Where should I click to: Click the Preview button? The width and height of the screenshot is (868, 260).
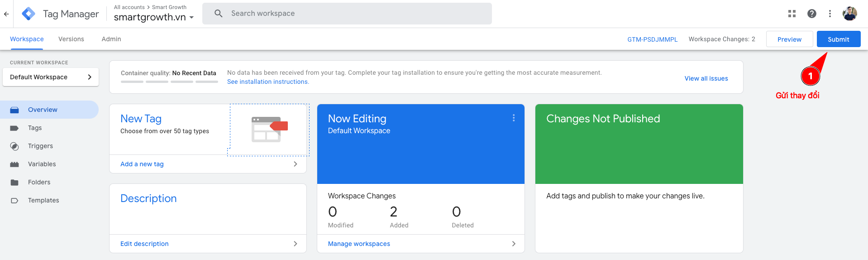point(789,39)
